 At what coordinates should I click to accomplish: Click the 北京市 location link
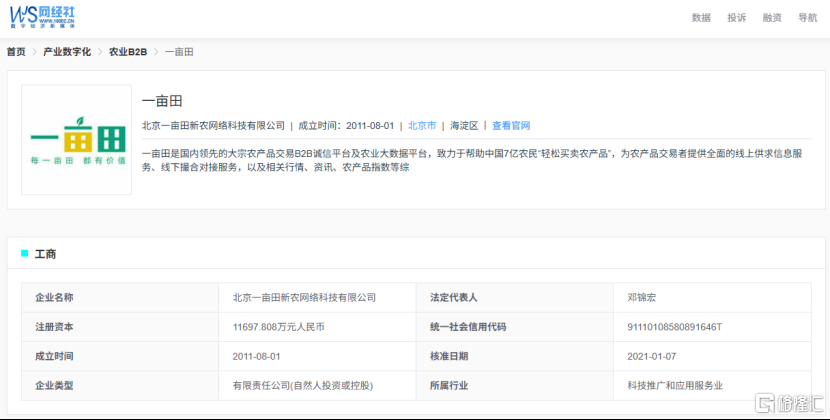click(x=422, y=126)
